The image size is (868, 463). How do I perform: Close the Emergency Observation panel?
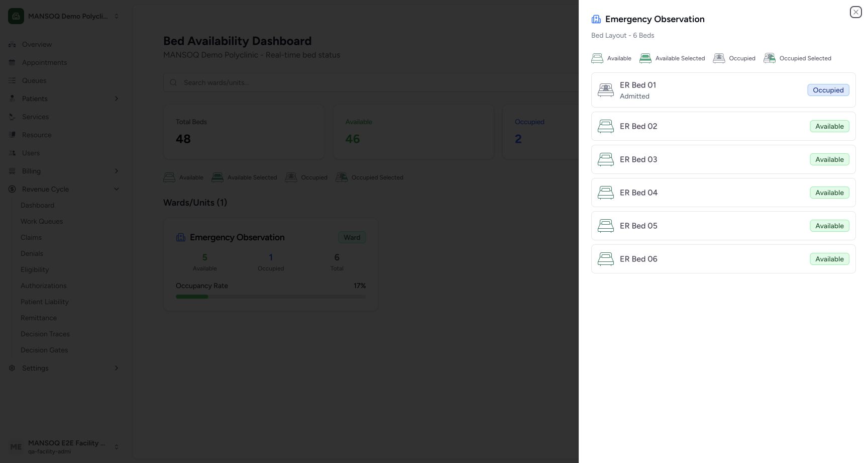[x=856, y=12]
